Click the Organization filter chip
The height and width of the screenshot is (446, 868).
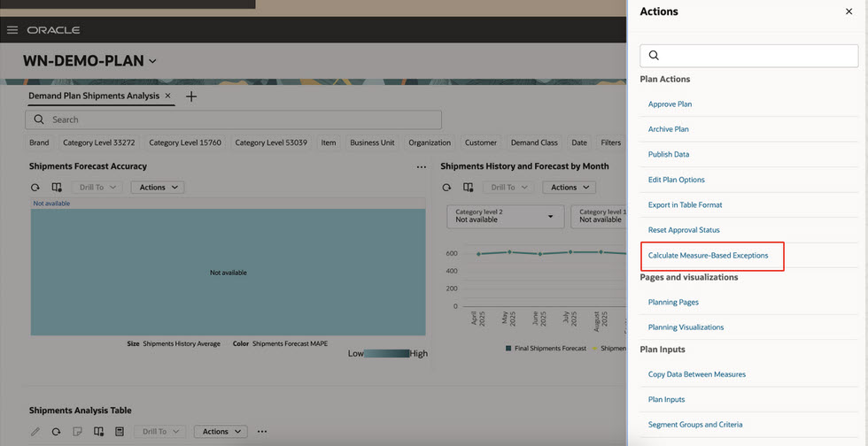pos(430,142)
